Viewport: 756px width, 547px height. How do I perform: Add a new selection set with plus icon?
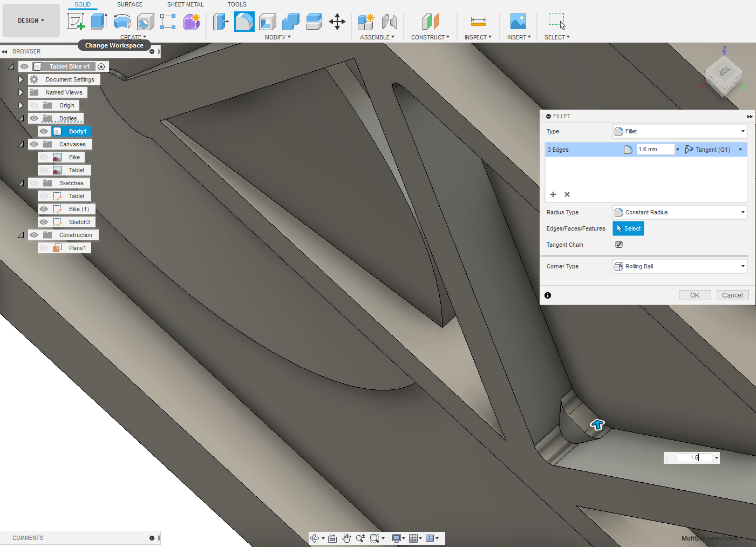(553, 194)
